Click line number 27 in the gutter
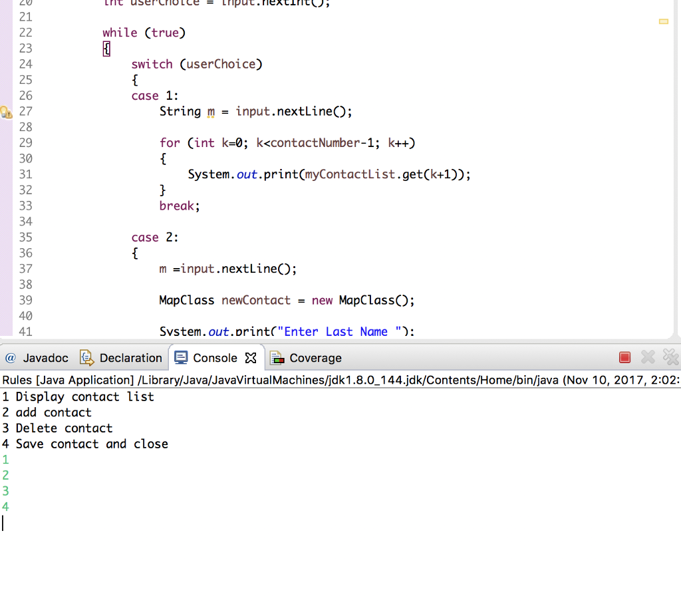Viewport: 681px width, 616px height. point(25,111)
